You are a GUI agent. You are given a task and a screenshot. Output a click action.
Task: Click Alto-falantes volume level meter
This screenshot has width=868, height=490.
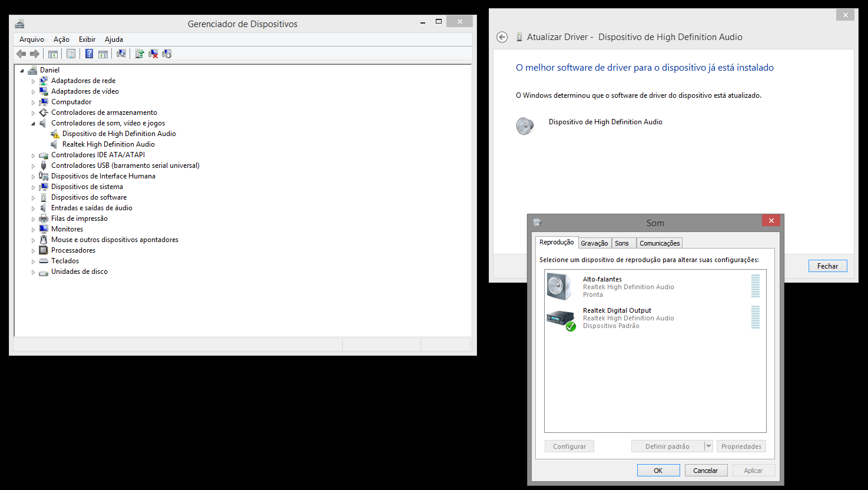click(x=756, y=286)
